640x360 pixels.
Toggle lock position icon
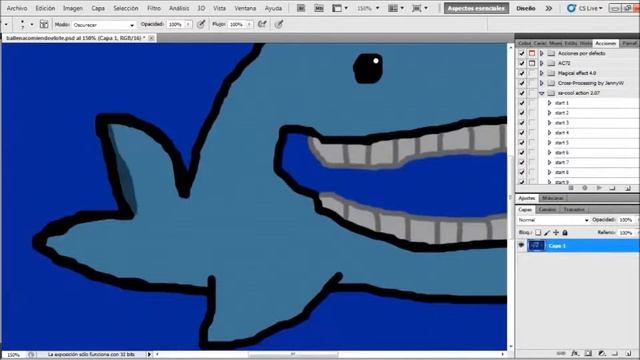(556, 233)
